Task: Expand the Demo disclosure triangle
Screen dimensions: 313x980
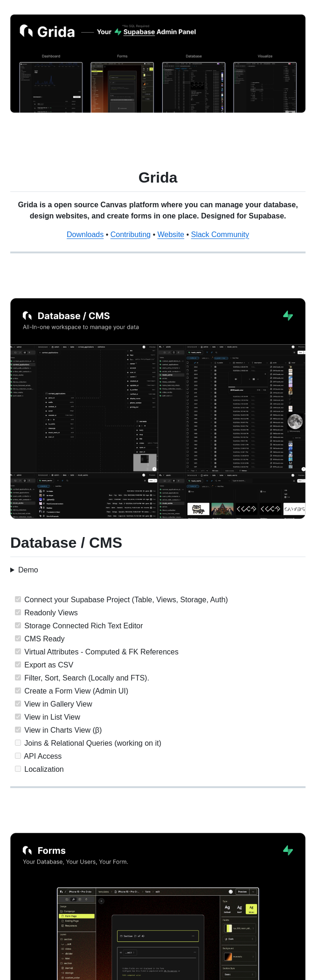Action: (13, 570)
